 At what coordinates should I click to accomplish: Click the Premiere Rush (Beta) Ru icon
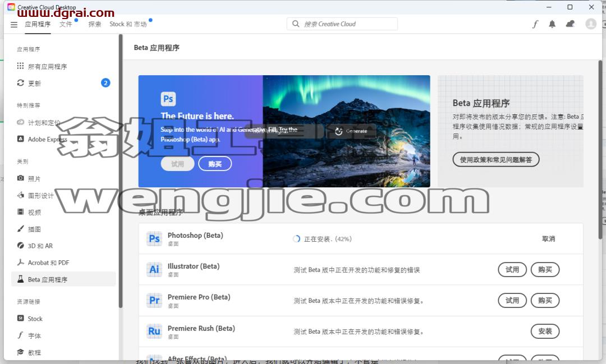[154, 331]
